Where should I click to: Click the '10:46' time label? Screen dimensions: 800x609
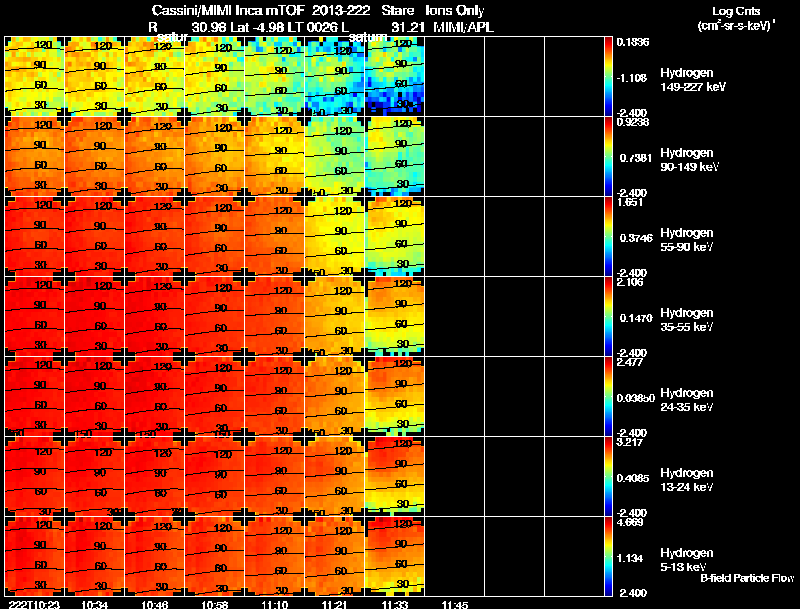[154, 604]
